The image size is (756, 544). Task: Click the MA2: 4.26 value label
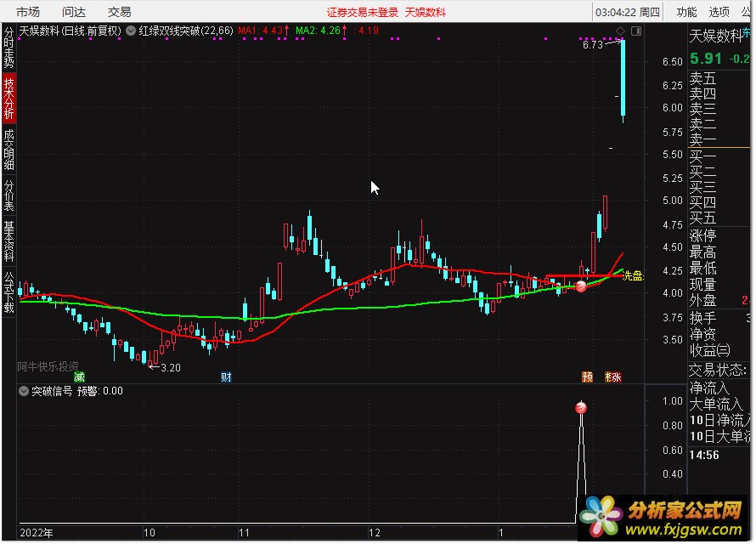coord(321,31)
